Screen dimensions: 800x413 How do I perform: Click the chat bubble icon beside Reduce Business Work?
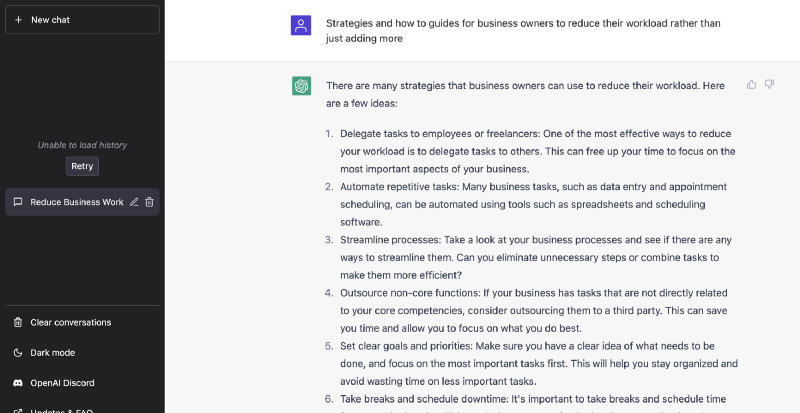point(18,202)
